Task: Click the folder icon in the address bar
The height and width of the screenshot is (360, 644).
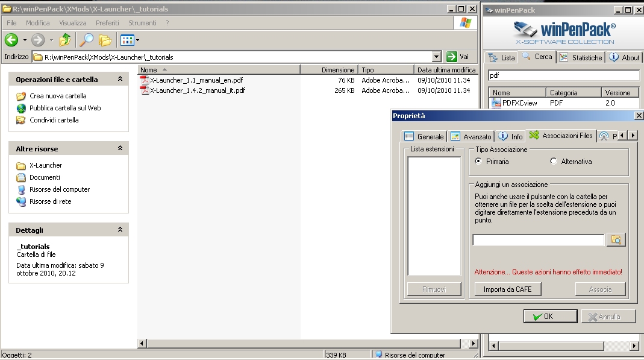Action: click(x=38, y=57)
